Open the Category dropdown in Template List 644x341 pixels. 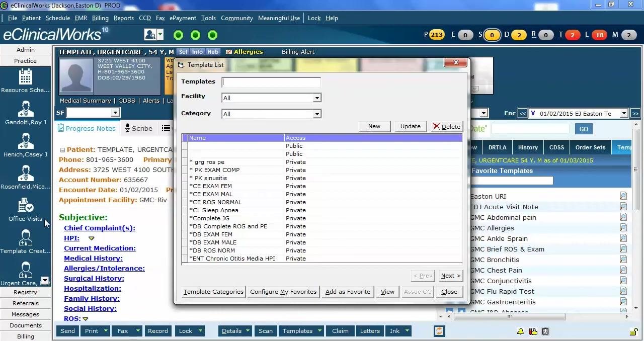(x=316, y=114)
